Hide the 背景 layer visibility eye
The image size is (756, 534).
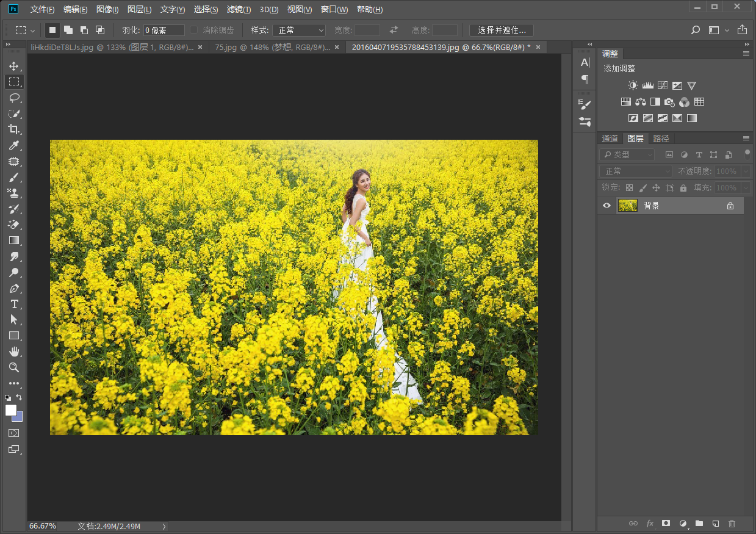[x=607, y=206]
